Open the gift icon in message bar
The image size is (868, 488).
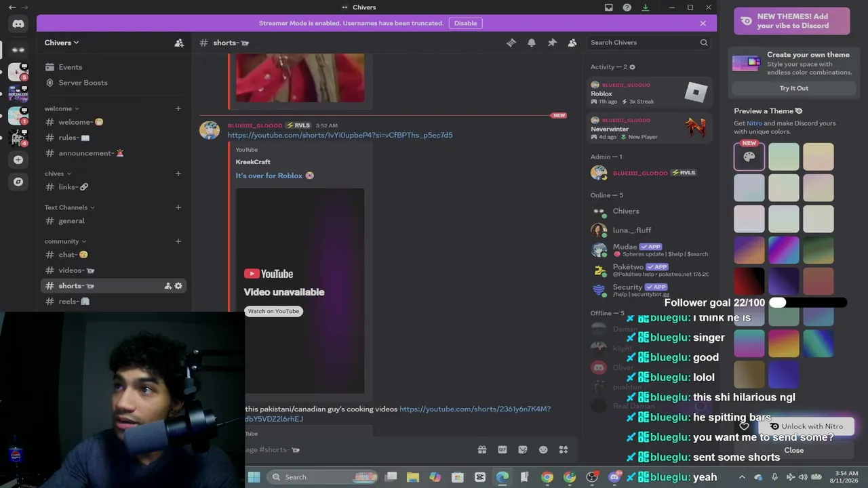coord(482,449)
